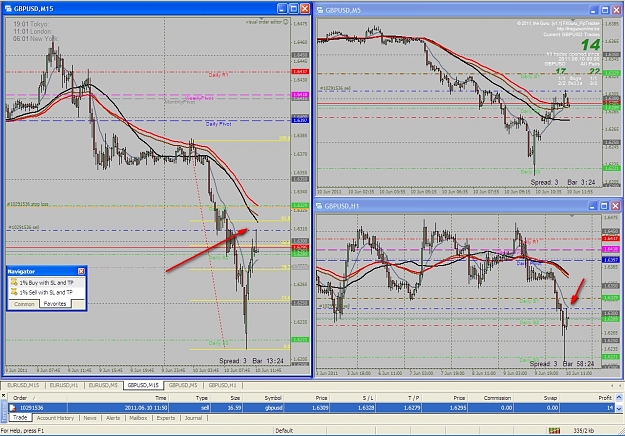
Task: Click the GBPUSD,H1 chart window icon
Action: click(320, 206)
